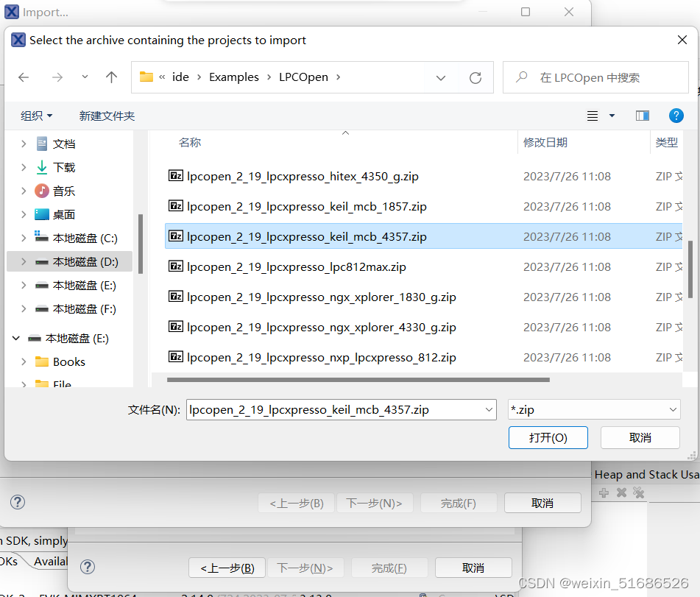Click the blue Help question mark icon
The height and width of the screenshot is (597, 700).
pyautogui.click(x=676, y=116)
